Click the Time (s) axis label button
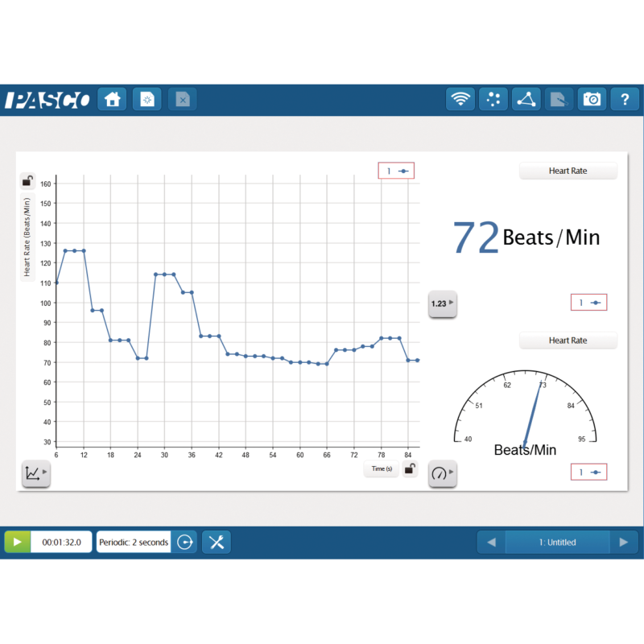The image size is (644, 644). (381, 469)
